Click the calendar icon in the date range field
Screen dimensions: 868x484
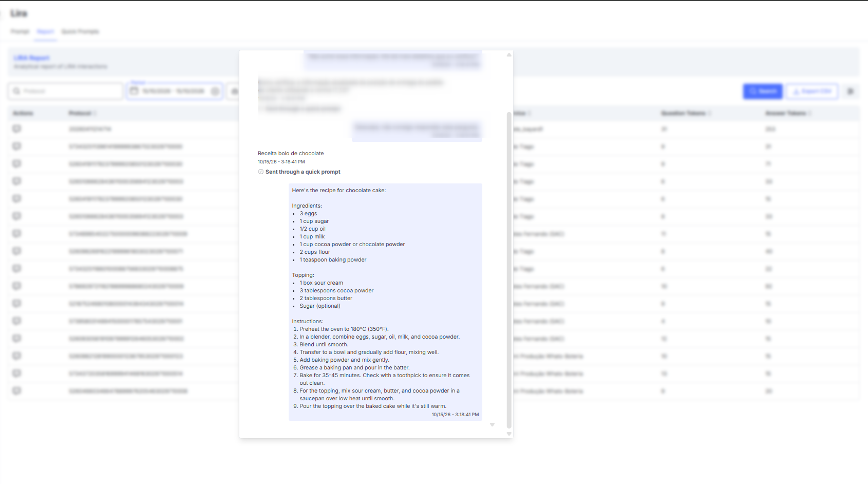pos(134,91)
